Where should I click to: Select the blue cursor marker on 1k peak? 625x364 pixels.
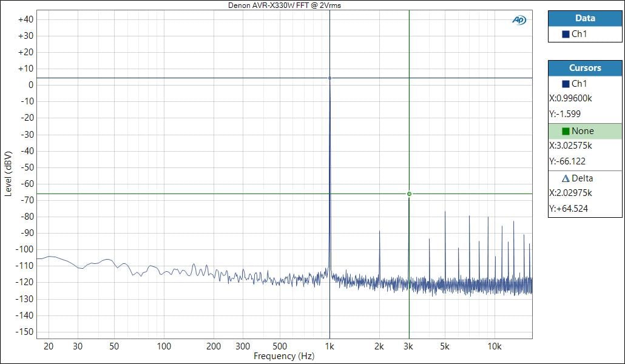329,78
